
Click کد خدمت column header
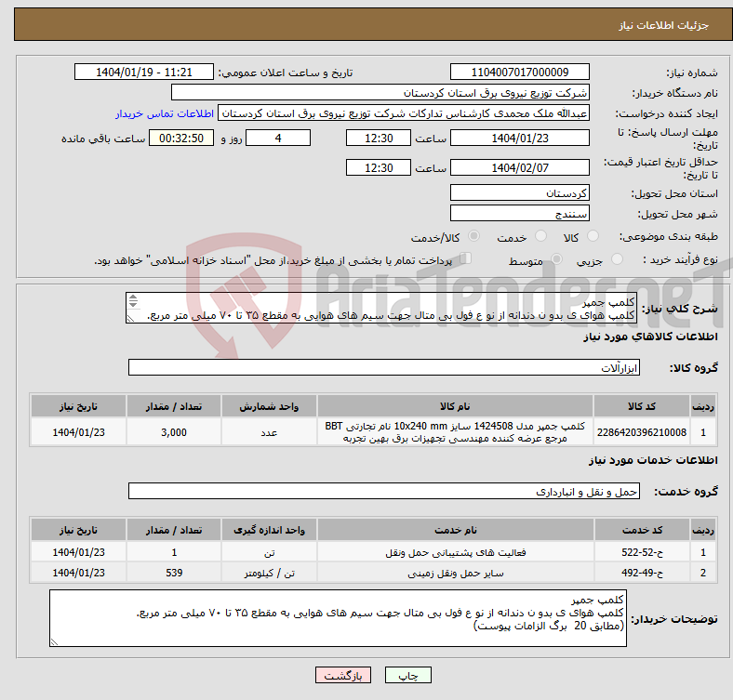(643, 531)
